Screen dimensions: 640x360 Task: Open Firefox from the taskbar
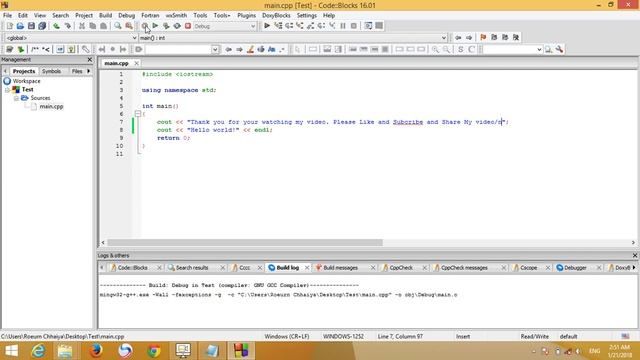point(96,351)
